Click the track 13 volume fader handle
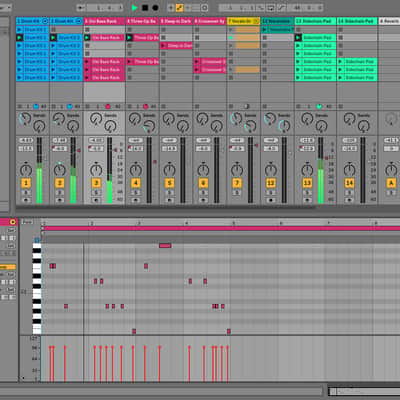Image resolution: width=400 pixels, height=400 pixels. point(326,158)
